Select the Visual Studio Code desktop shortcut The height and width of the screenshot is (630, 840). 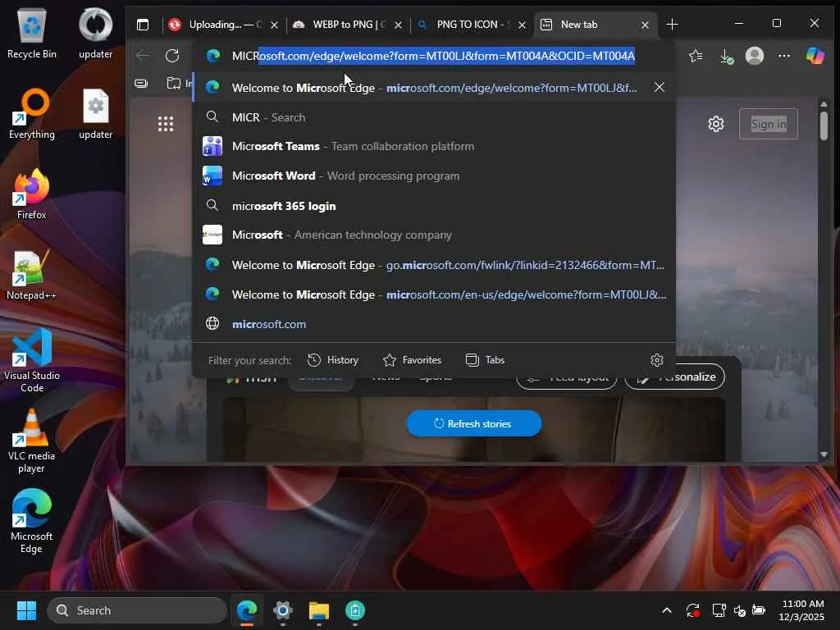click(x=32, y=361)
